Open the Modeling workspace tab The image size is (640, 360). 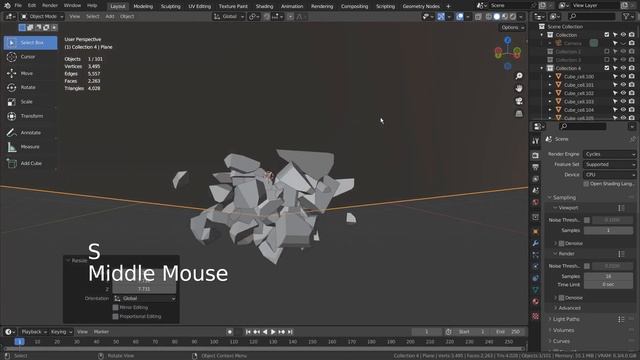(143, 6)
